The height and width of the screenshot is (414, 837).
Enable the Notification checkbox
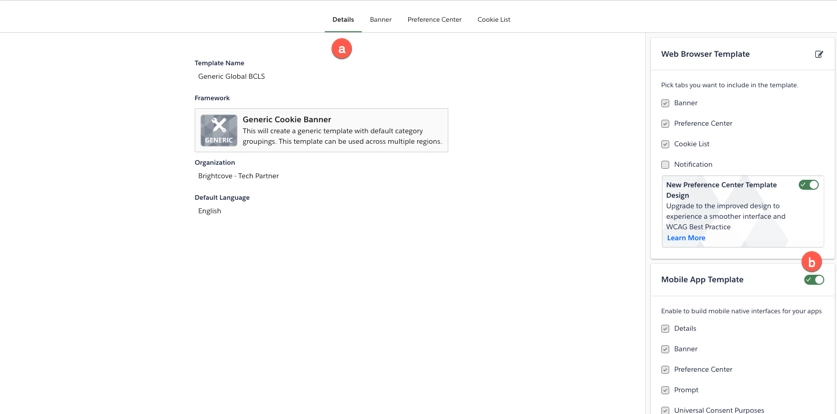(665, 165)
